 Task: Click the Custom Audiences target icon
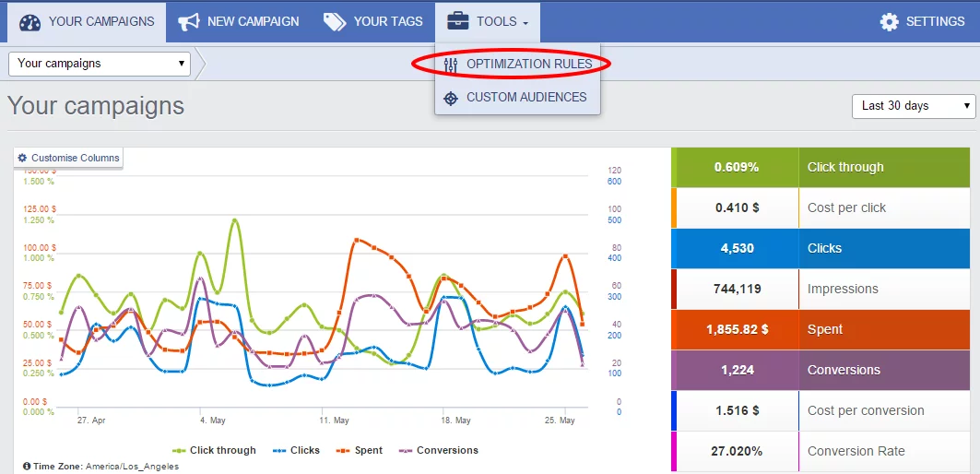(451, 98)
